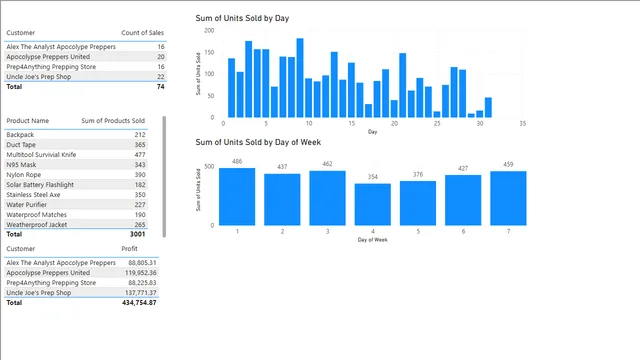Select the Waterproof Matches product row
This screenshot has width=640, height=360.
click(x=76, y=215)
